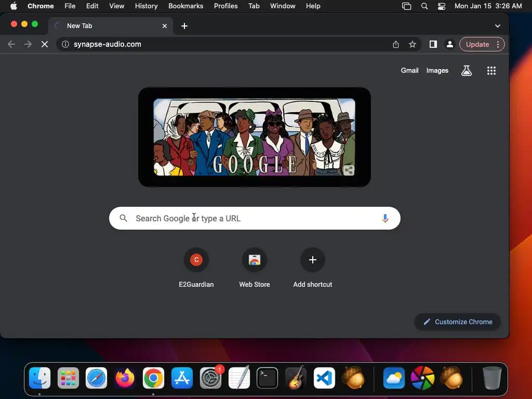Open the View menu
Image resolution: width=532 pixels, height=399 pixels.
[116, 6]
